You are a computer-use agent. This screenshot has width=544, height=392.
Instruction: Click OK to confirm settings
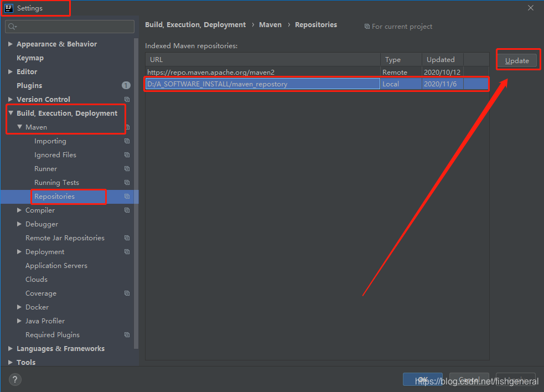[x=423, y=379]
